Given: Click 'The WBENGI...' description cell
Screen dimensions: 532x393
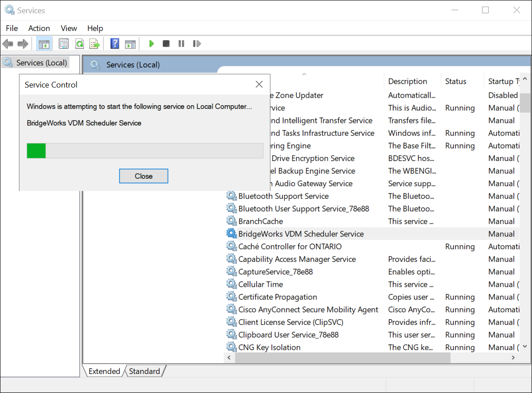Looking at the screenshot, I should coord(411,171).
